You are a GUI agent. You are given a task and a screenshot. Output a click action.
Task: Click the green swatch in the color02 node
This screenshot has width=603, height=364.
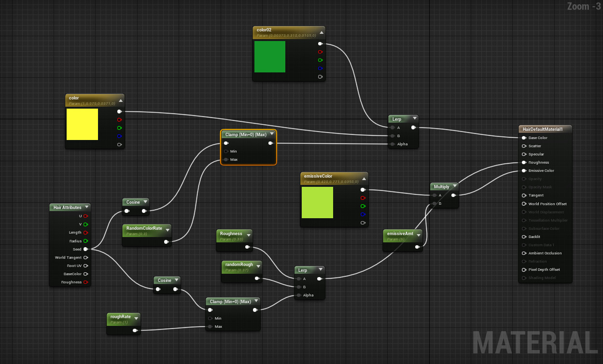pos(269,56)
